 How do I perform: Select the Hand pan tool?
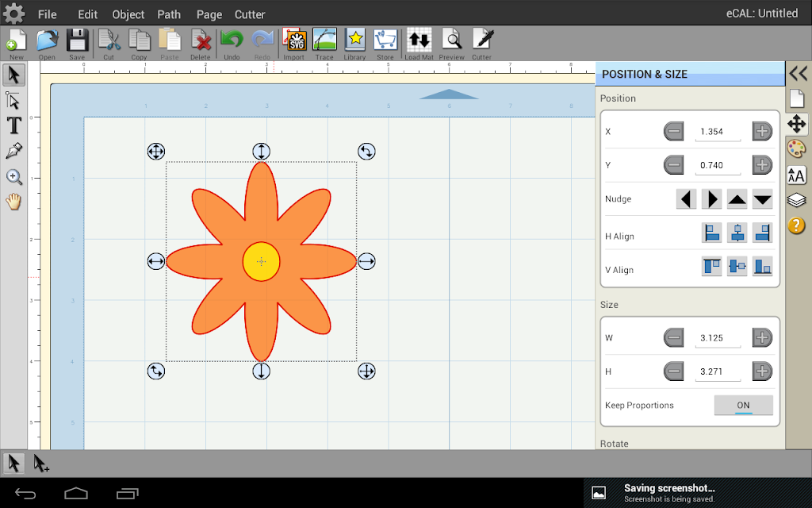point(14,202)
